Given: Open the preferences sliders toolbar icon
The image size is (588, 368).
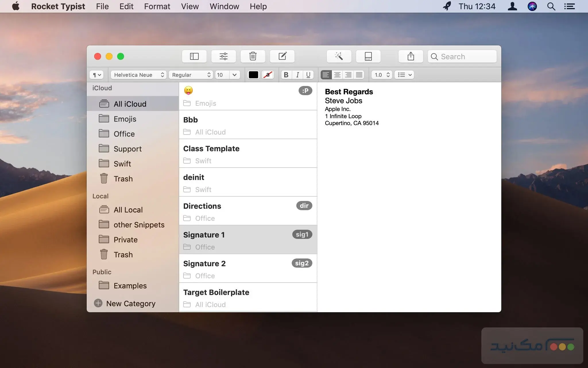Looking at the screenshot, I should 224,56.
